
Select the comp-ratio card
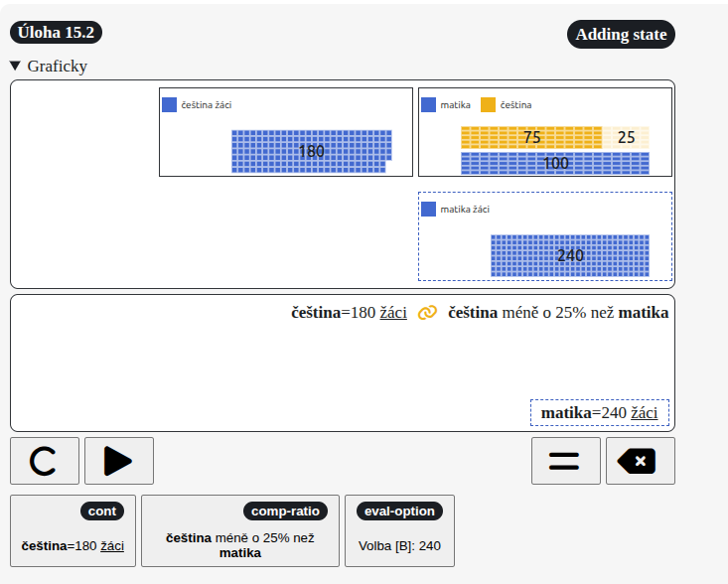coord(239,530)
